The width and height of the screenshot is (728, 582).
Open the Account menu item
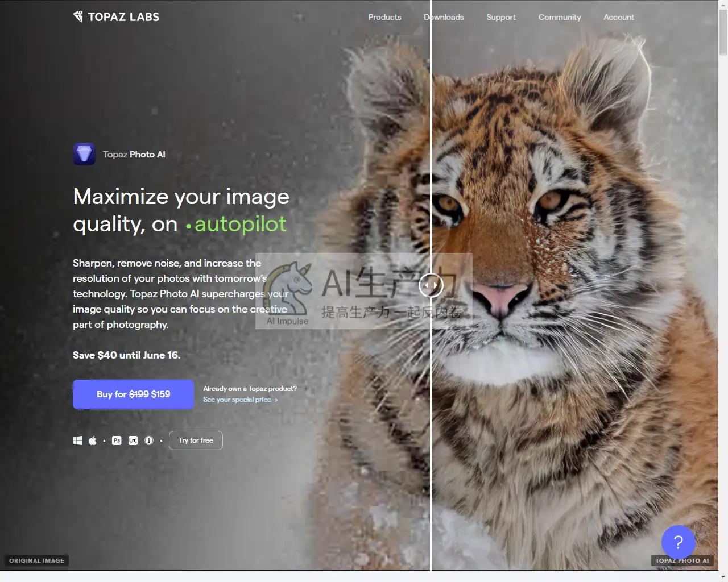click(619, 17)
